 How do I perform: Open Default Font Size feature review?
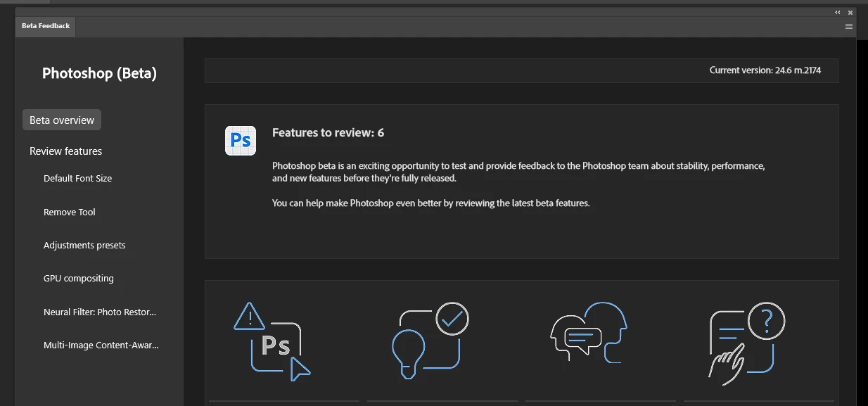click(77, 178)
